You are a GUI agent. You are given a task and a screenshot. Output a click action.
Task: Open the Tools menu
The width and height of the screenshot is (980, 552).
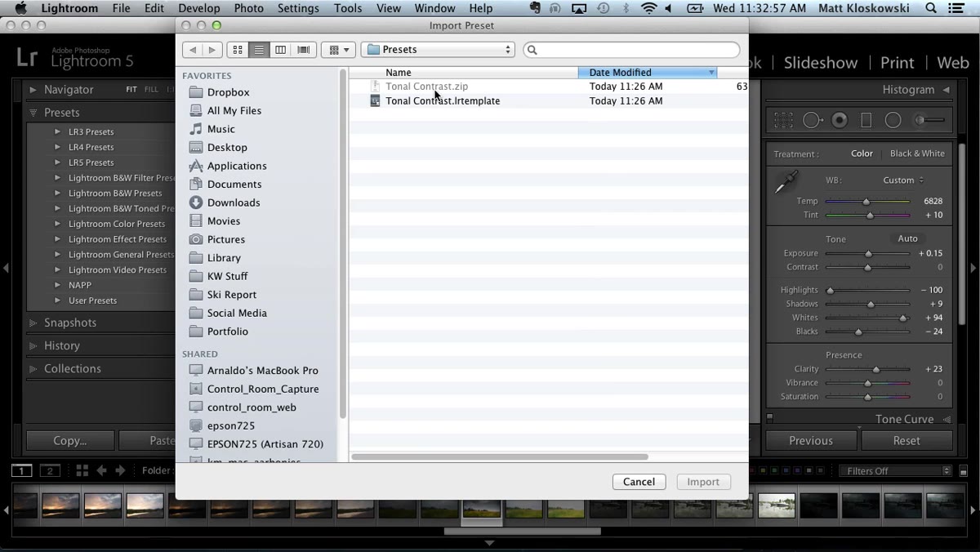(348, 8)
